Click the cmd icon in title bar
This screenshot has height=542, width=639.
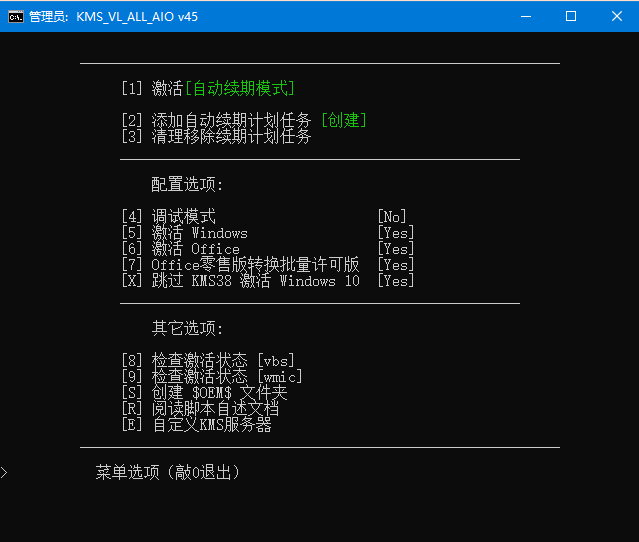point(16,17)
